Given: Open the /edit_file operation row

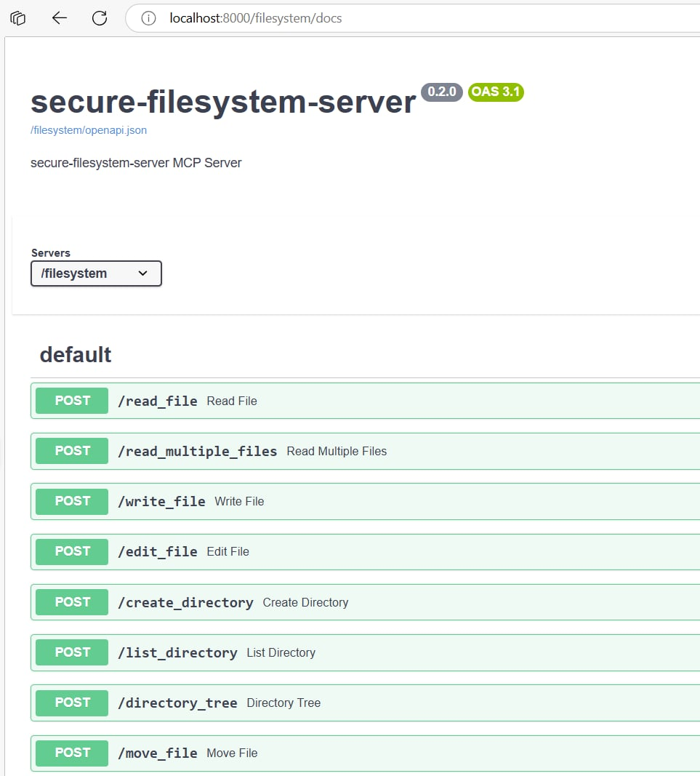Looking at the screenshot, I should coord(363,551).
